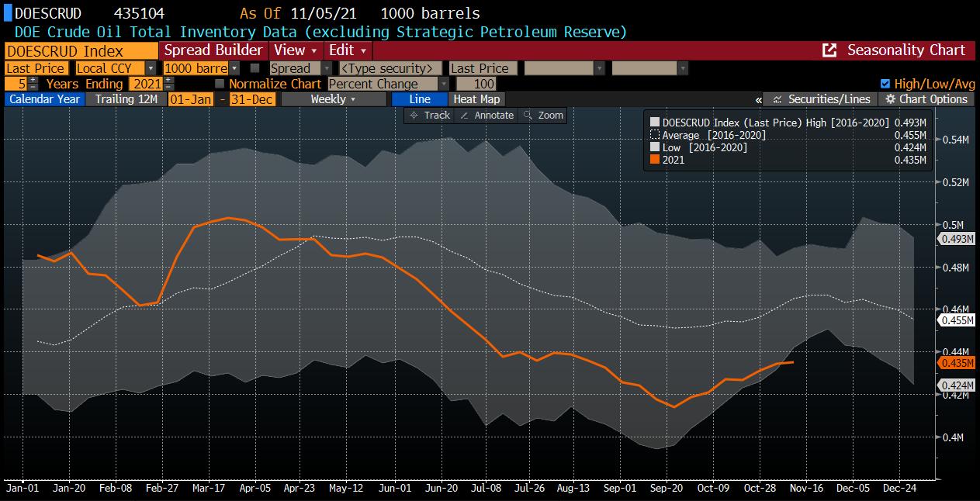Expand the Weekly frequency dropdown
This screenshot has height=501, width=980.
tap(334, 99)
